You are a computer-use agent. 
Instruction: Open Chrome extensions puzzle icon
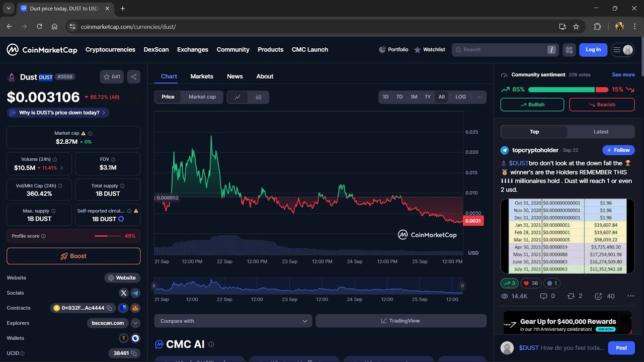597,27
